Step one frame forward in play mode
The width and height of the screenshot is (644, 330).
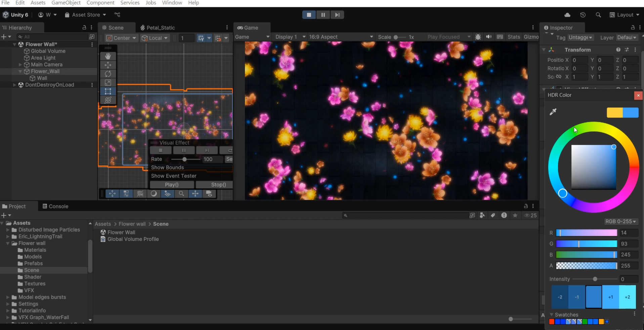click(337, 15)
